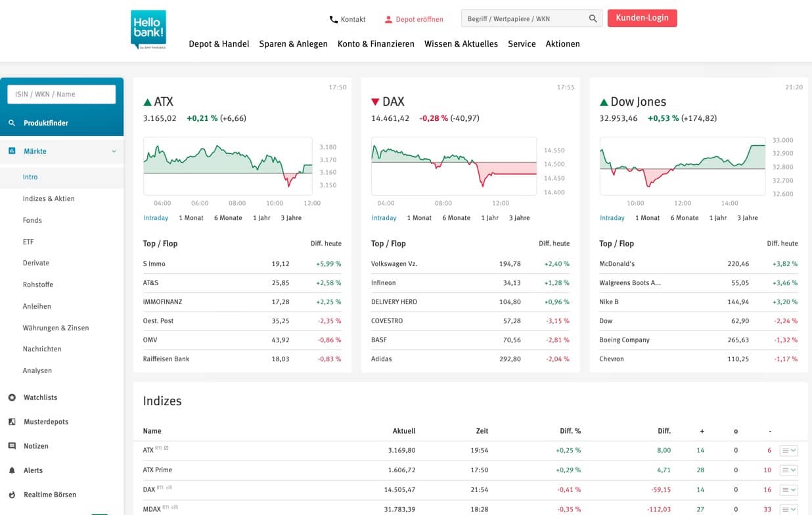Open Nachrichten in the sidebar
Screen dimensions: 812x515
(x=42, y=349)
